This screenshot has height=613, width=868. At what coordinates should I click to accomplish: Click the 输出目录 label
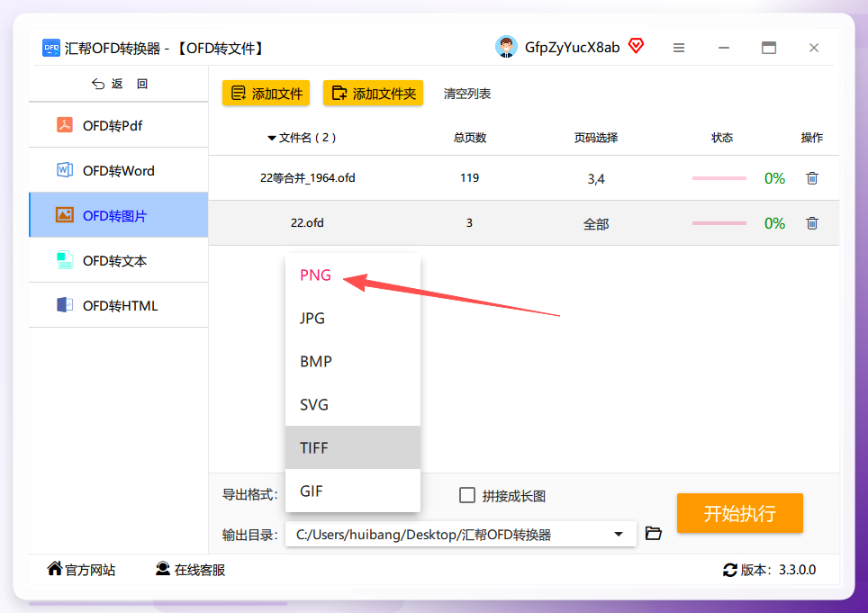pyautogui.click(x=249, y=535)
